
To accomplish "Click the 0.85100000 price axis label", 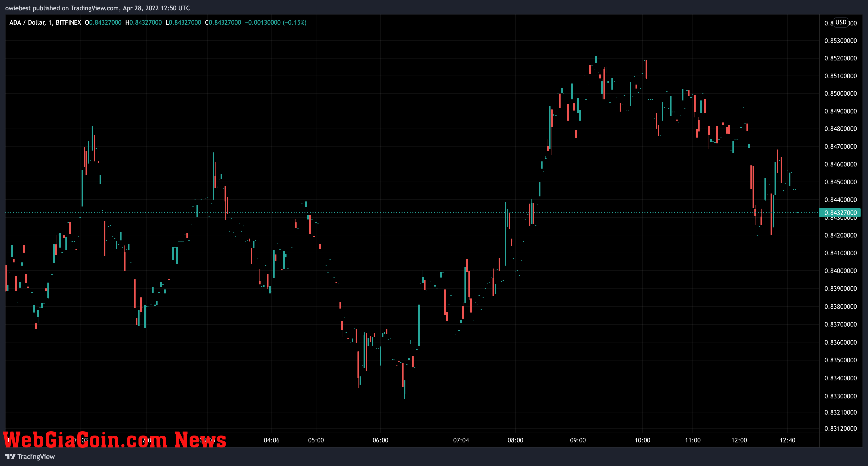I will point(840,76).
